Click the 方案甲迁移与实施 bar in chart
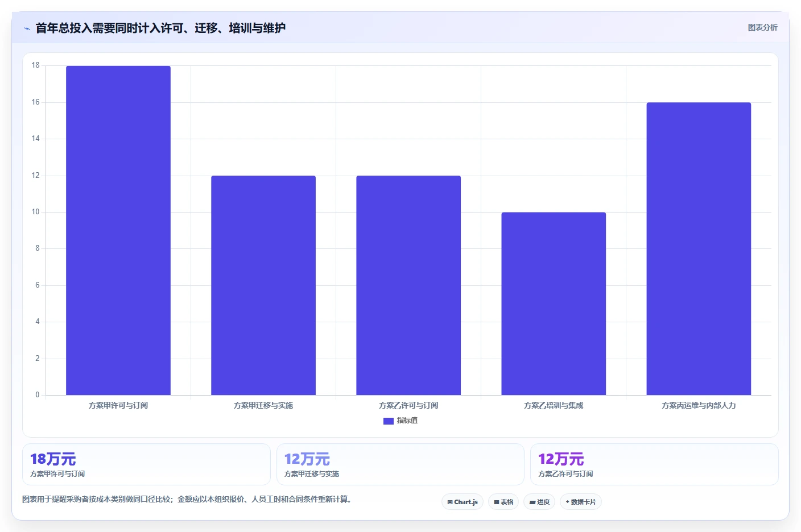 [263, 285]
